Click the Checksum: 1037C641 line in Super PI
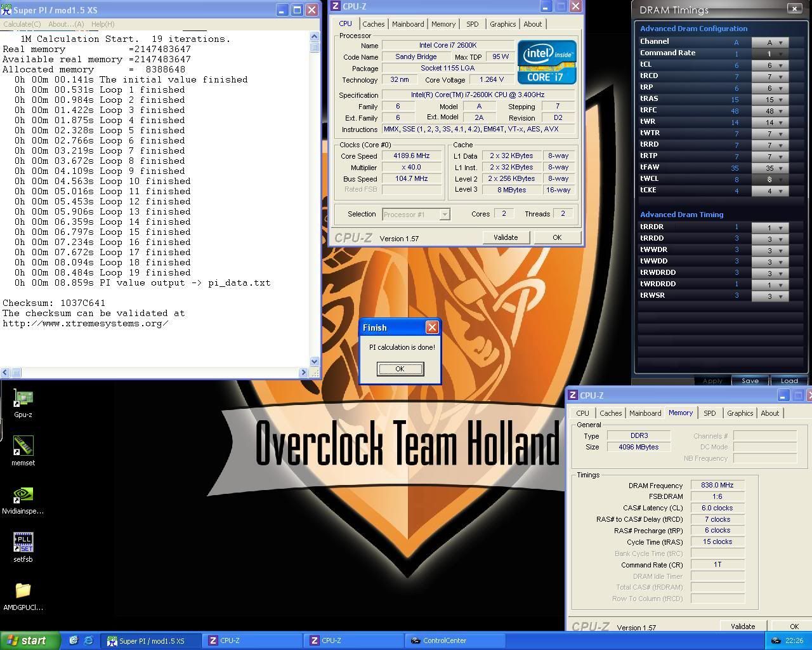The height and width of the screenshot is (650, 812). pyautogui.click(x=54, y=303)
